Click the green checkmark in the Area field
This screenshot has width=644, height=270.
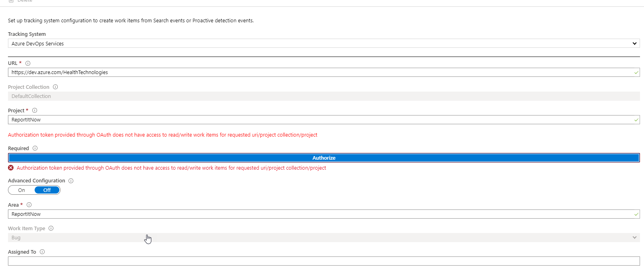[x=636, y=214]
